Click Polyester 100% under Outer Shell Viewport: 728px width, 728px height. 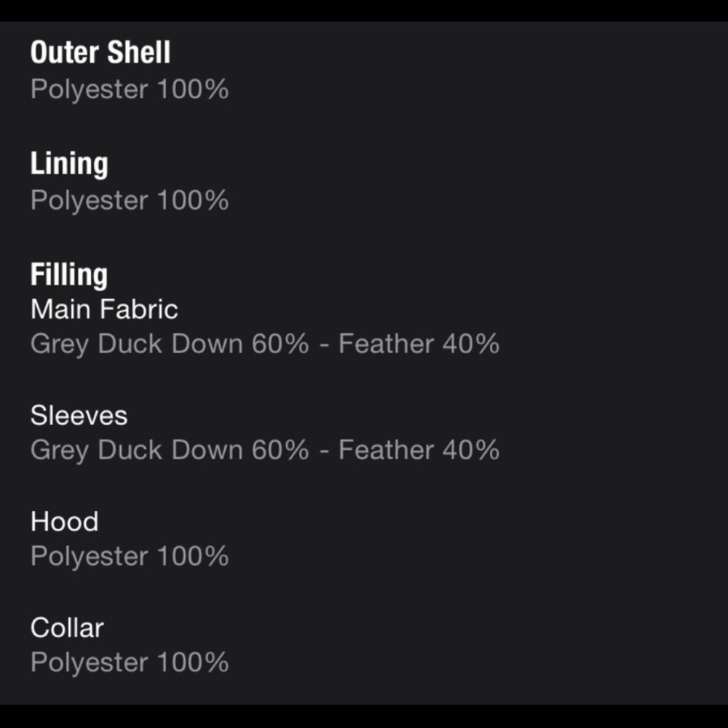(130, 89)
